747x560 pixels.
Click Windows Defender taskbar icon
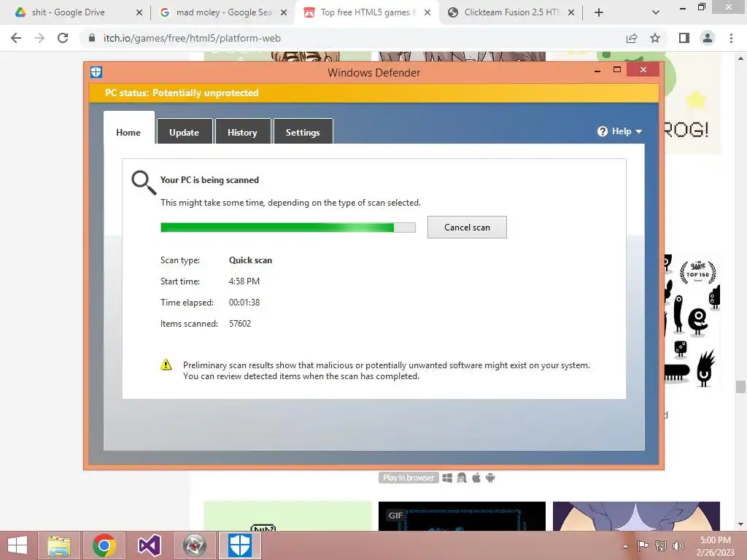click(x=239, y=545)
